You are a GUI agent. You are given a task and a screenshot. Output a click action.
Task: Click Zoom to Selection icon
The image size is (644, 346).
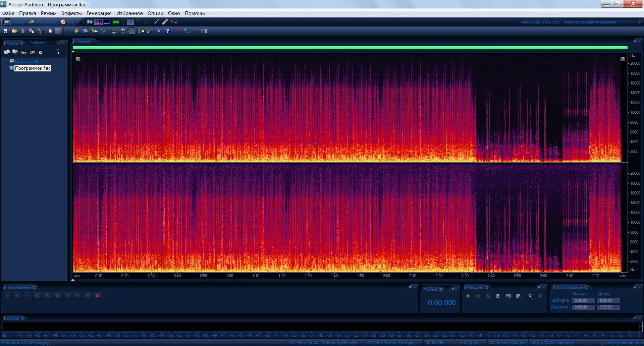[498, 296]
